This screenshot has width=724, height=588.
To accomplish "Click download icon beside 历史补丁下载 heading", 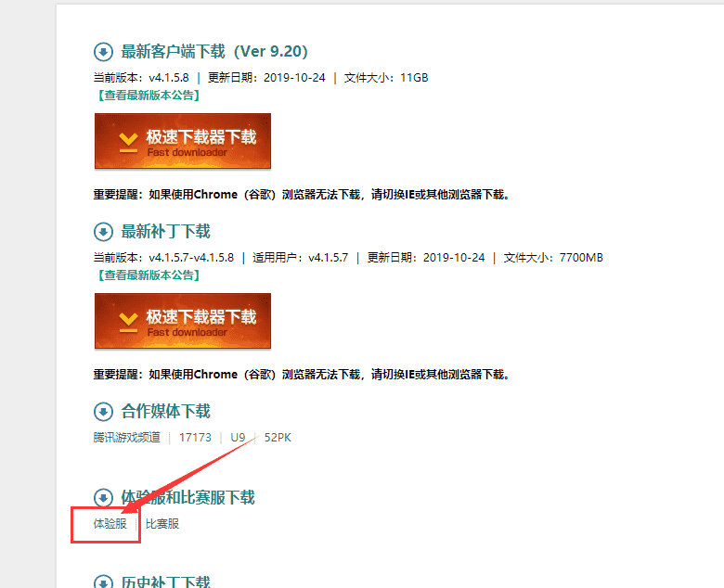I will coord(103,582).
